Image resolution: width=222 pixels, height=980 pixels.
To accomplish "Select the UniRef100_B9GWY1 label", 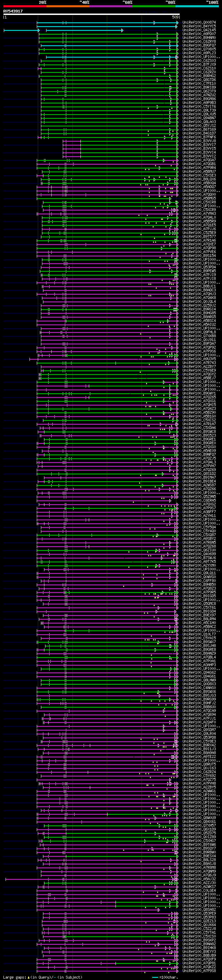I will [x=199, y=394].
